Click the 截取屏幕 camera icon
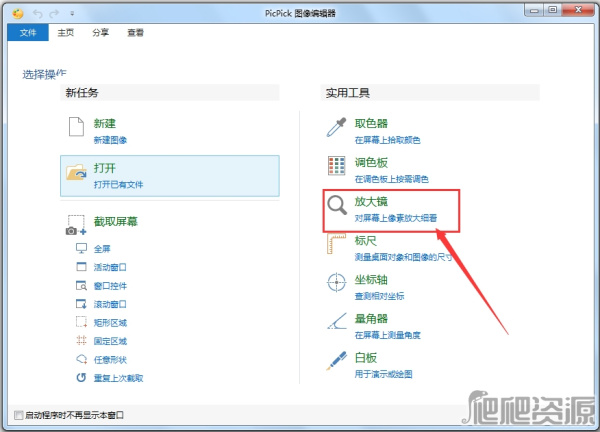The image size is (600, 432). pyautogui.click(x=76, y=225)
